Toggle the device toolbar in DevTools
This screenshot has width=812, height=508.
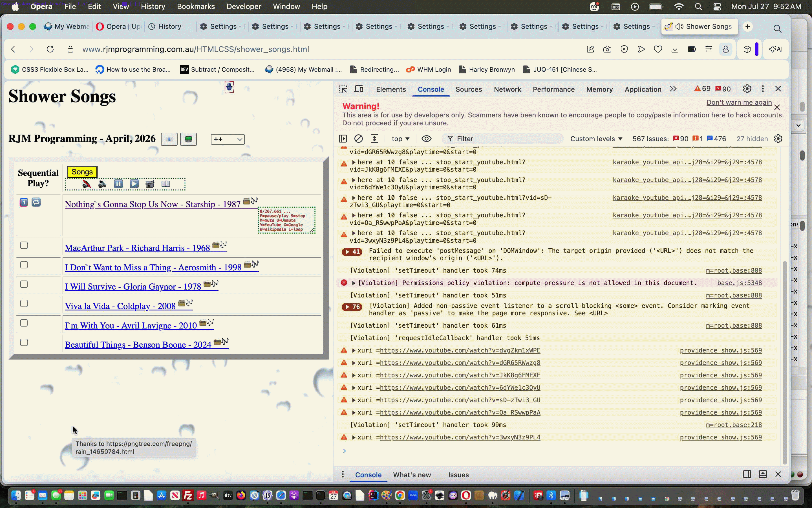(x=359, y=89)
